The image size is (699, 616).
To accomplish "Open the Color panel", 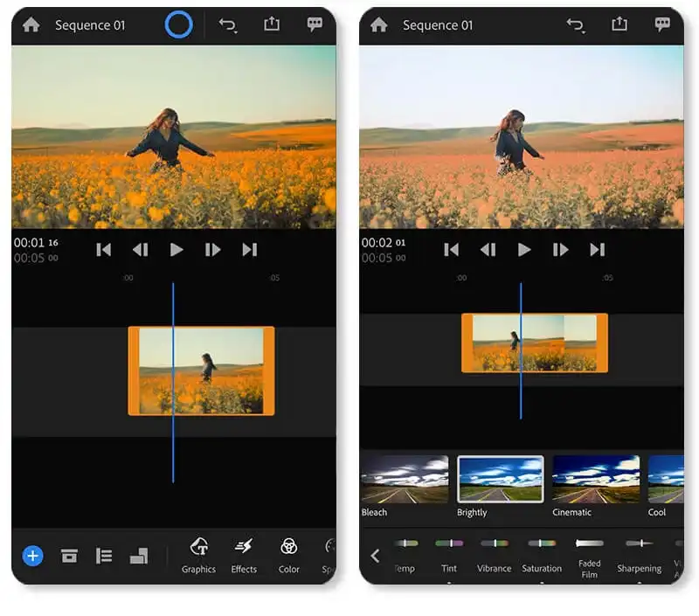I will [x=289, y=556].
